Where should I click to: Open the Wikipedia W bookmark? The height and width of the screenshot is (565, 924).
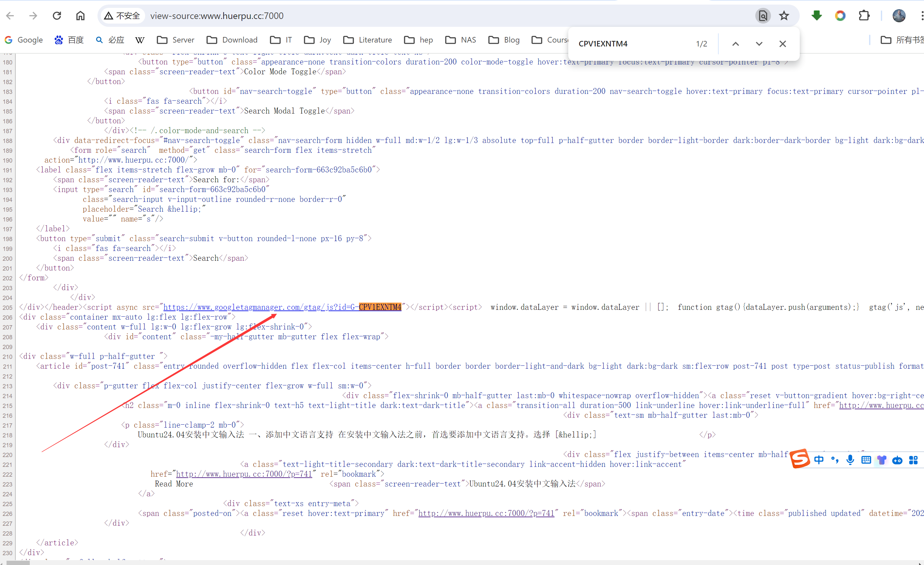point(140,40)
